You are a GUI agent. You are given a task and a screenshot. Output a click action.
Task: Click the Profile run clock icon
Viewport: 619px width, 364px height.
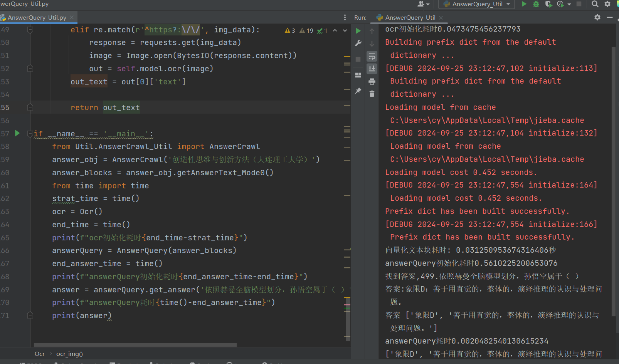[560, 4]
